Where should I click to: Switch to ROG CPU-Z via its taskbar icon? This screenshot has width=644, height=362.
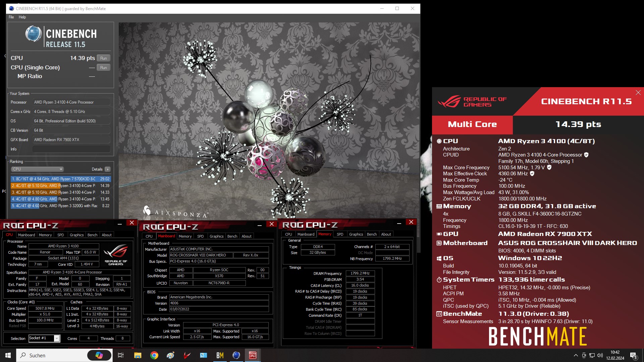tap(253, 355)
